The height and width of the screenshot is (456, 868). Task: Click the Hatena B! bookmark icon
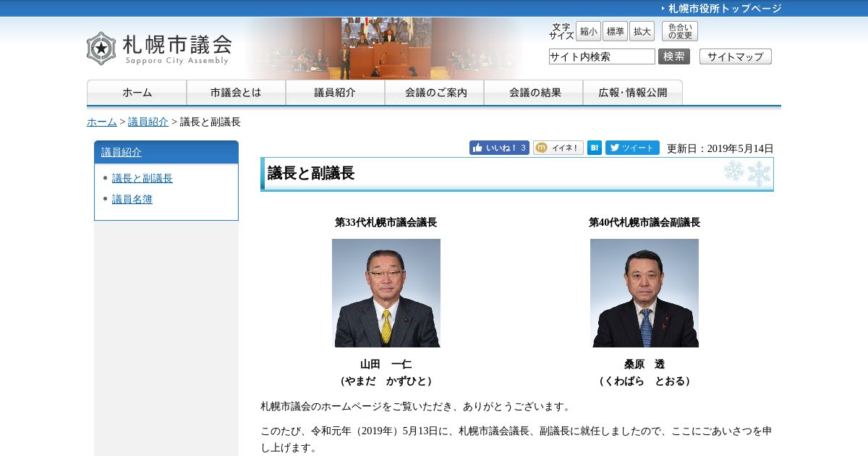pos(595,148)
